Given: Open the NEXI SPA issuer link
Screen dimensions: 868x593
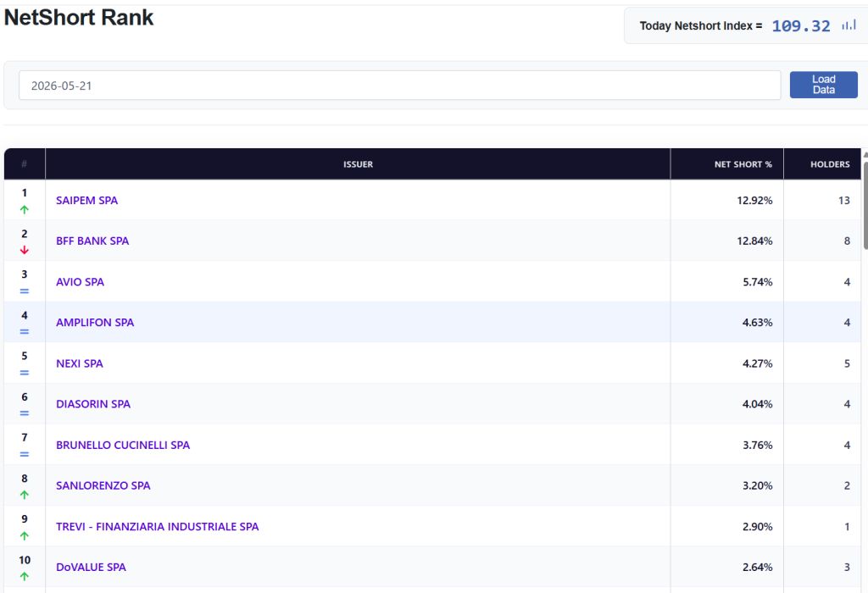Looking at the screenshot, I should pyautogui.click(x=80, y=363).
